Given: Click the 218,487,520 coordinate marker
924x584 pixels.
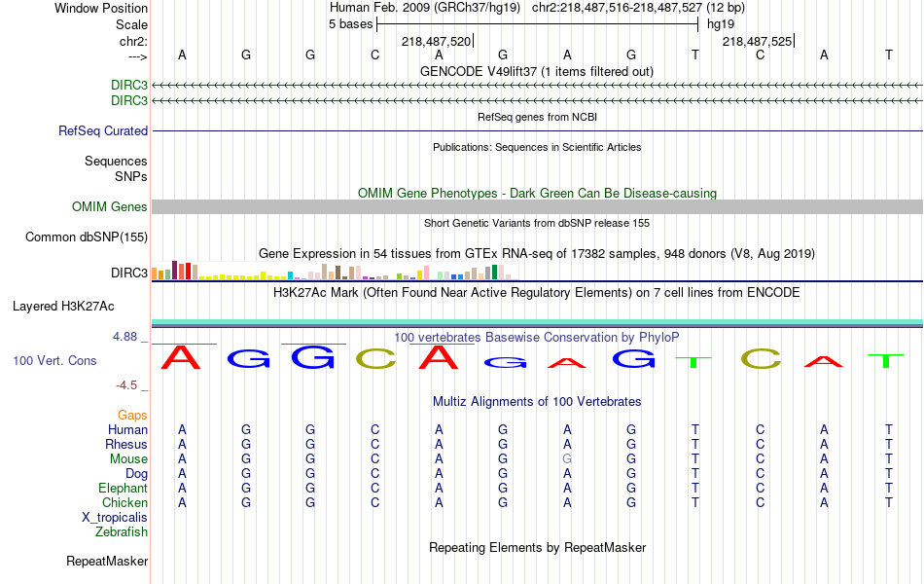Looking at the screenshot, I should [437, 41].
